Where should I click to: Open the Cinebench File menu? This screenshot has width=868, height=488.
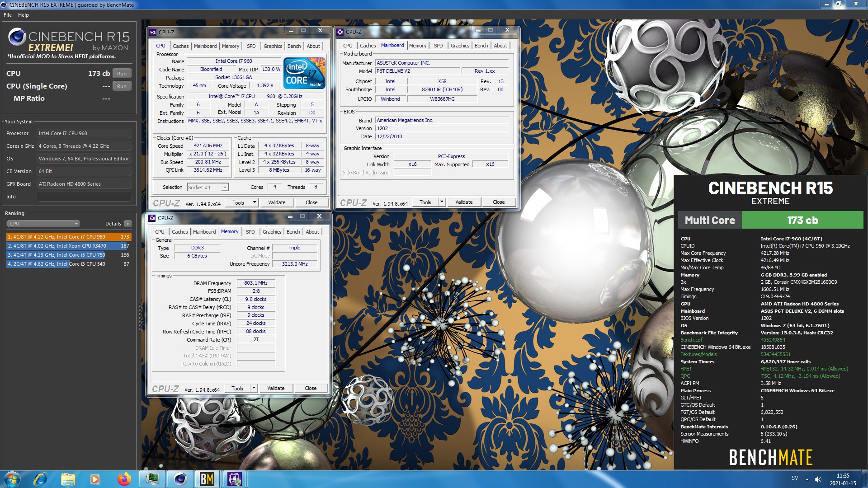pyautogui.click(x=8, y=15)
